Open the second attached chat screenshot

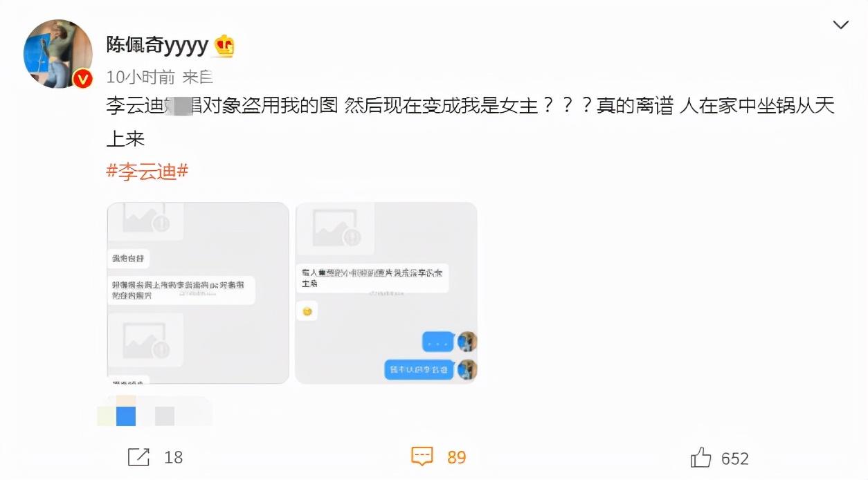tap(386, 293)
